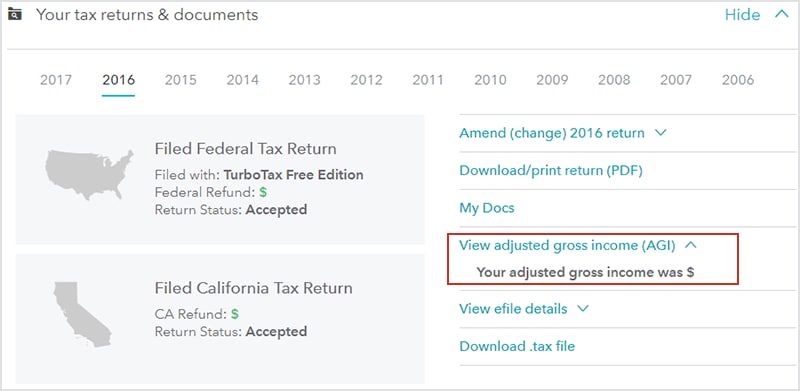Image resolution: width=800 pixels, height=391 pixels.
Task: Open the 2014 tax year tab
Action: (243, 80)
